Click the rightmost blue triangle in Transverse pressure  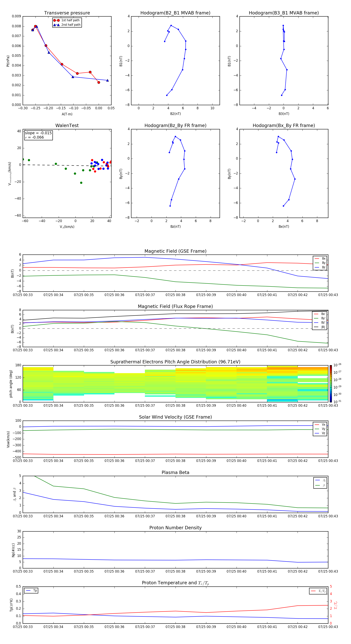[107, 80]
